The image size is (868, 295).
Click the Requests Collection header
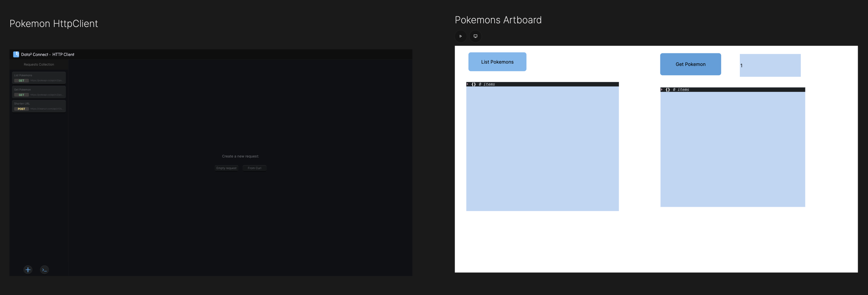(x=39, y=64)
